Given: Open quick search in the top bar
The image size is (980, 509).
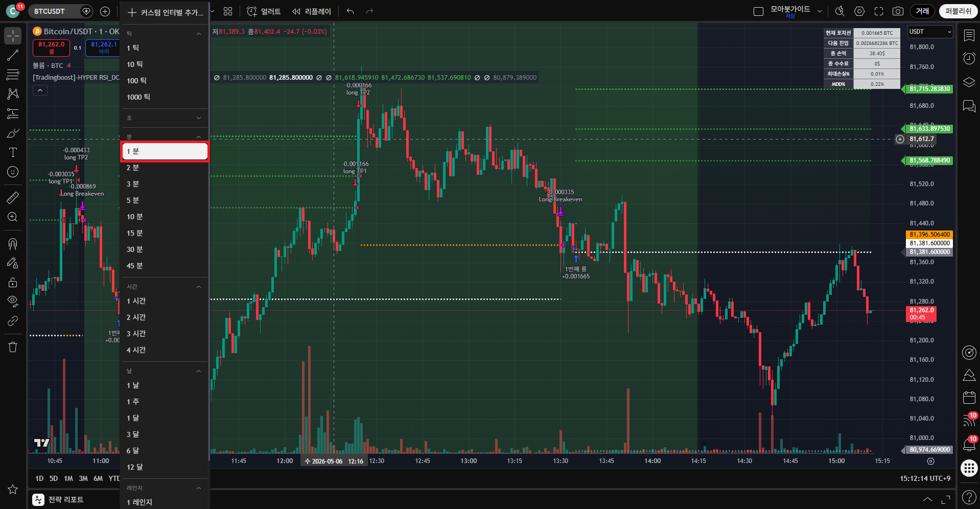Looking at the screenshot, I should [x=839, y=11].
